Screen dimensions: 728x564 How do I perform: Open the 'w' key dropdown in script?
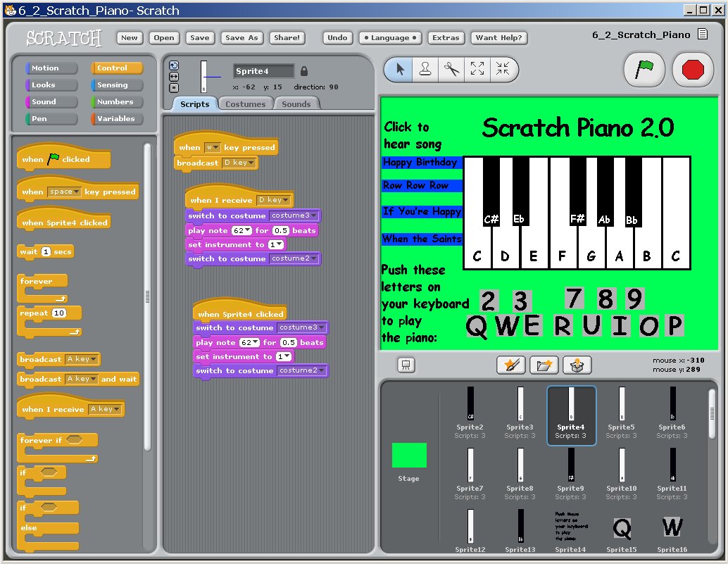212,148
